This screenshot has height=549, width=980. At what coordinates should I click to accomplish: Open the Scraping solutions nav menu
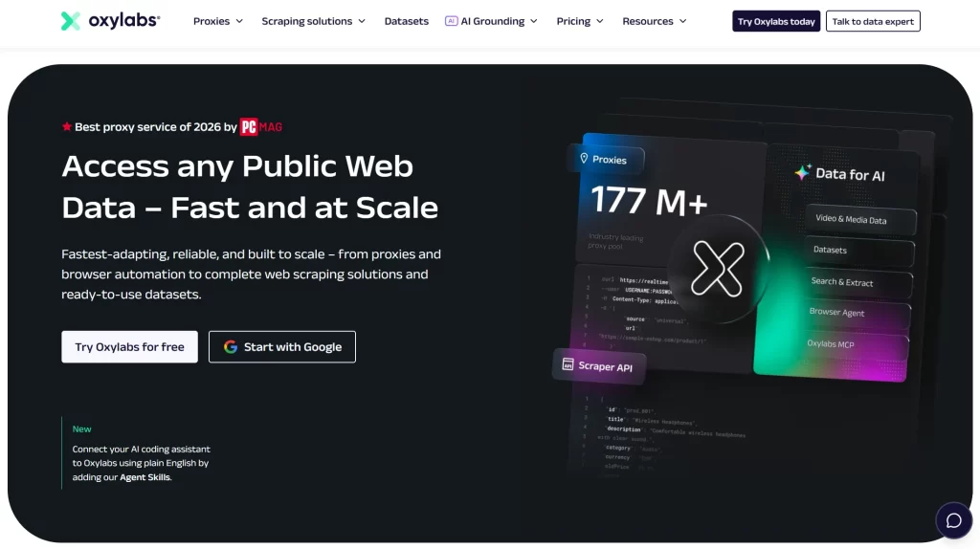313,21
